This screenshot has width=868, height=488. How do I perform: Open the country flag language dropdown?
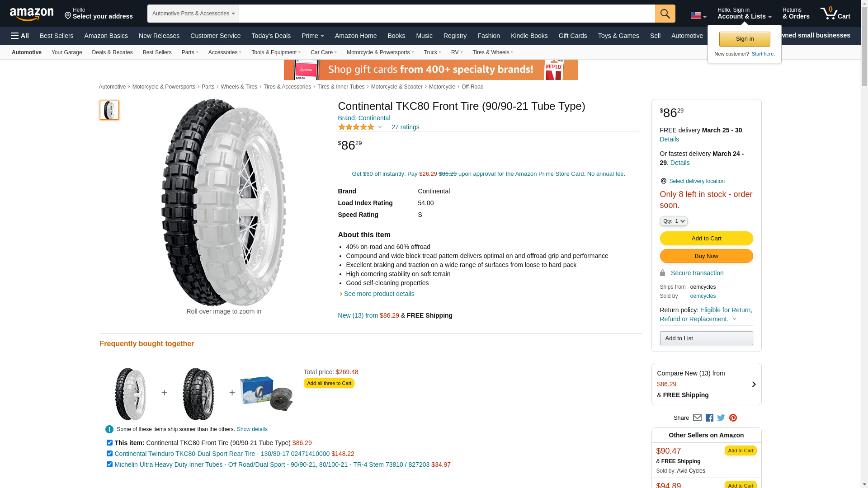pos(698,16)
